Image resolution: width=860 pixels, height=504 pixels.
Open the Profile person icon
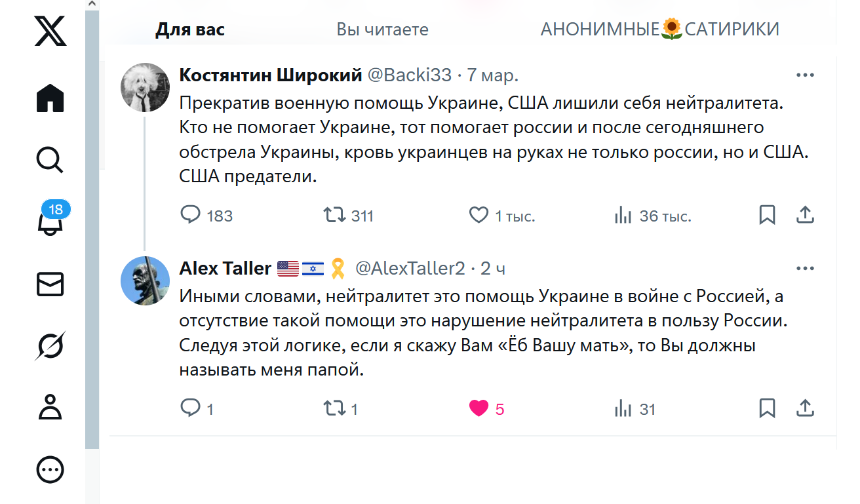(50, 407)
